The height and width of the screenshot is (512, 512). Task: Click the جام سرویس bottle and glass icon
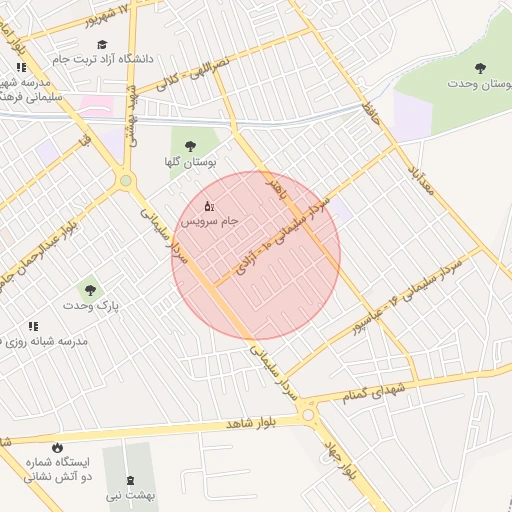209,207
